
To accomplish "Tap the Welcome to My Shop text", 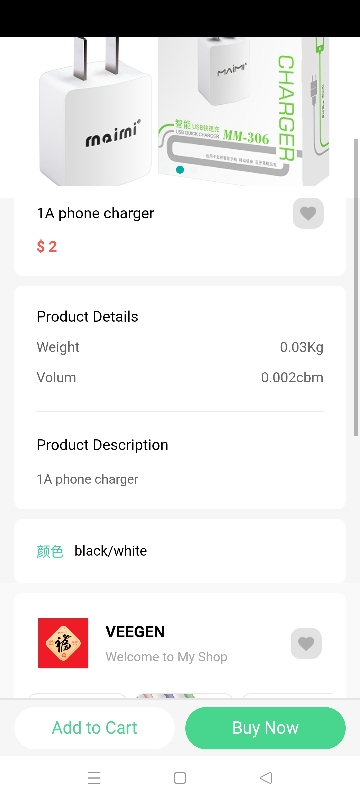I will 166,657.
